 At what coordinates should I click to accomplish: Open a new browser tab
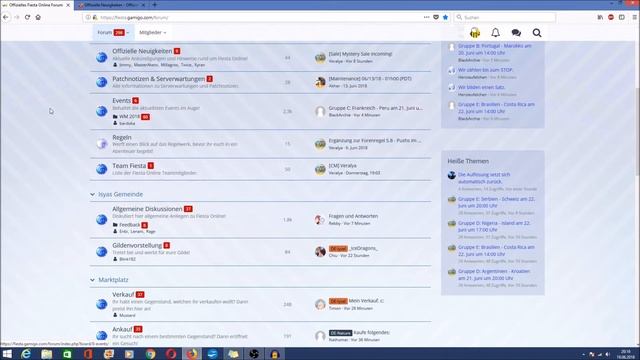point(155,5)
